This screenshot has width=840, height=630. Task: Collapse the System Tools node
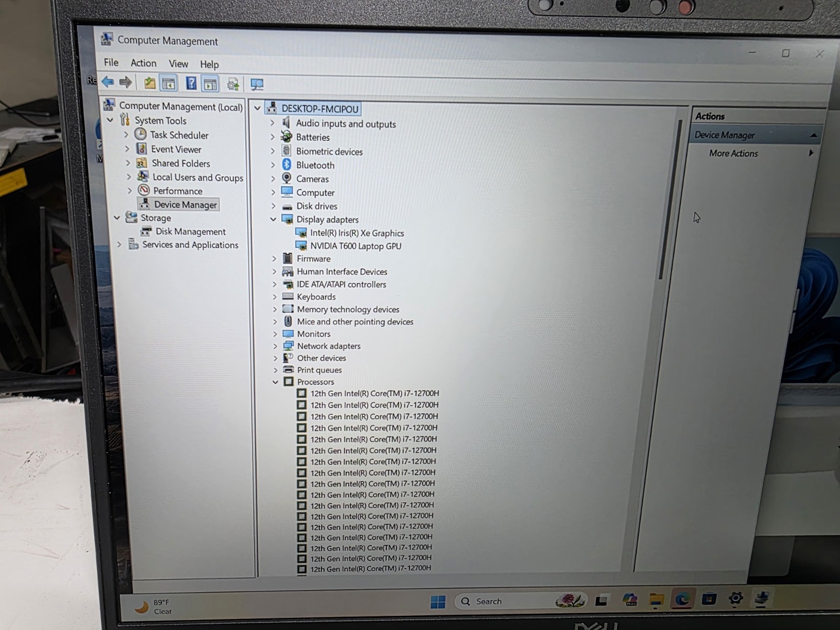click(110, 120)
